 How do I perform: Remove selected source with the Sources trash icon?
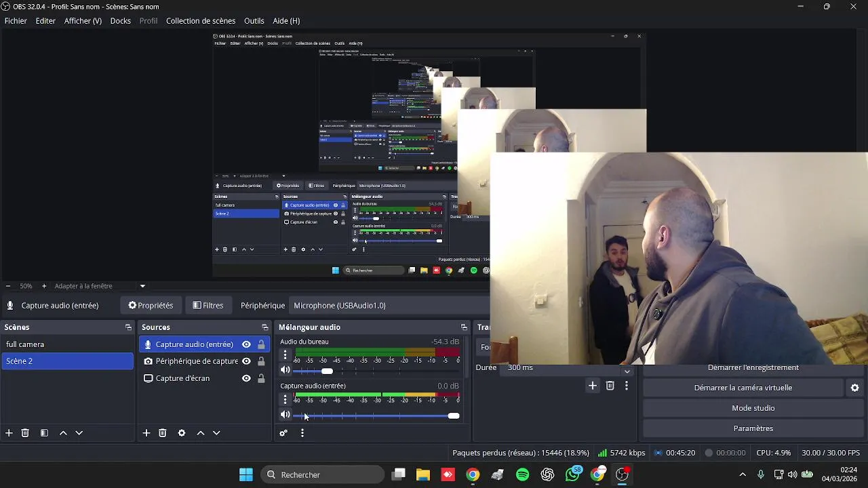(163, 433)
